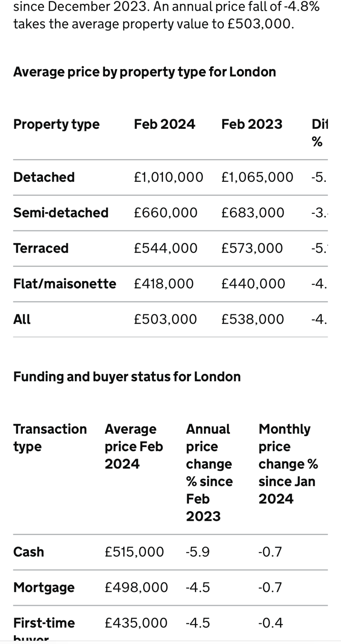341x644 pixels.
Task: Select the 'Terraced' row label
Action: (41, 248)
